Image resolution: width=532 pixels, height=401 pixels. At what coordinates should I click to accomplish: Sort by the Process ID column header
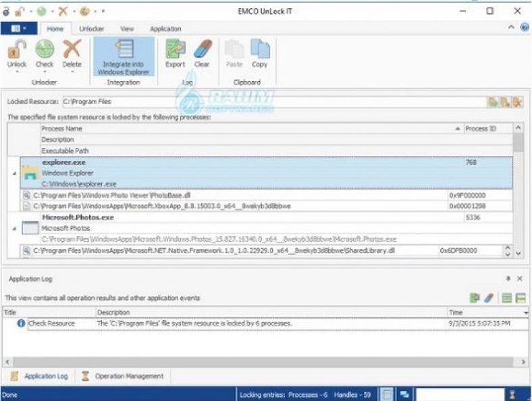488,128
